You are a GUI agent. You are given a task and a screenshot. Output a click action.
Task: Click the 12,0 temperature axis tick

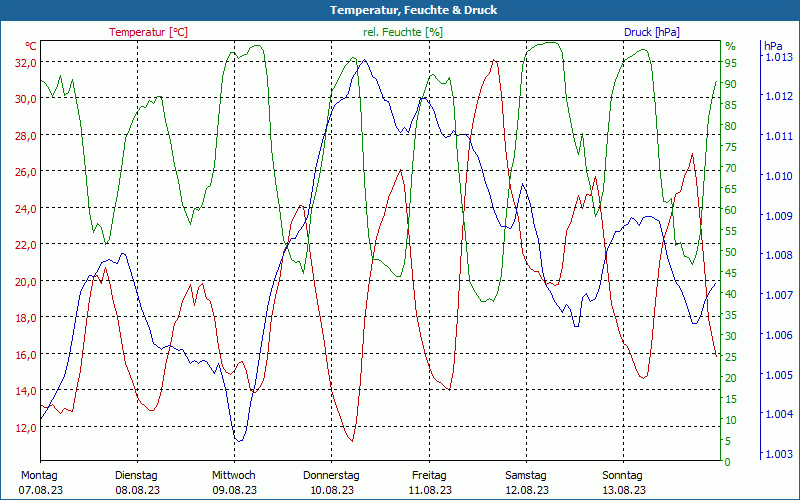click(x=25, y=427)
